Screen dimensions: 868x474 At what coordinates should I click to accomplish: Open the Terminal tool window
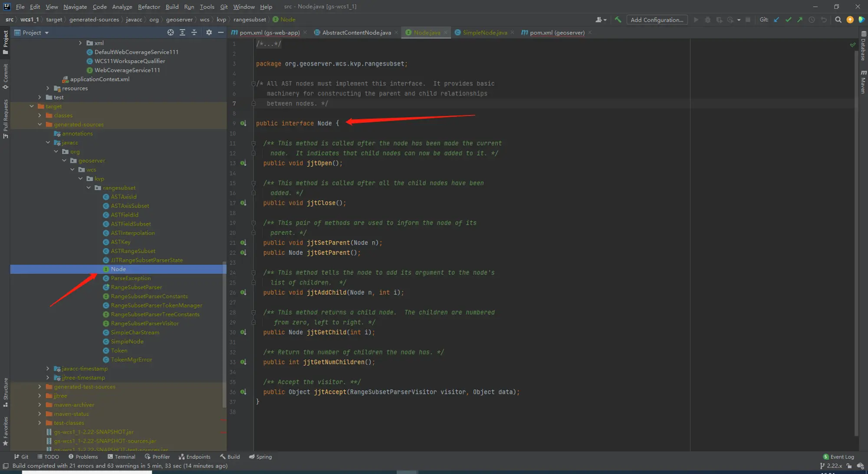pos(122,457)
